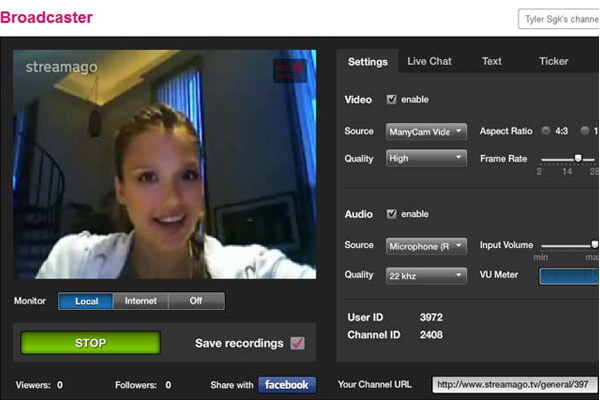
Task: Click the green STOP button
Action: click(x=90, y=343)
